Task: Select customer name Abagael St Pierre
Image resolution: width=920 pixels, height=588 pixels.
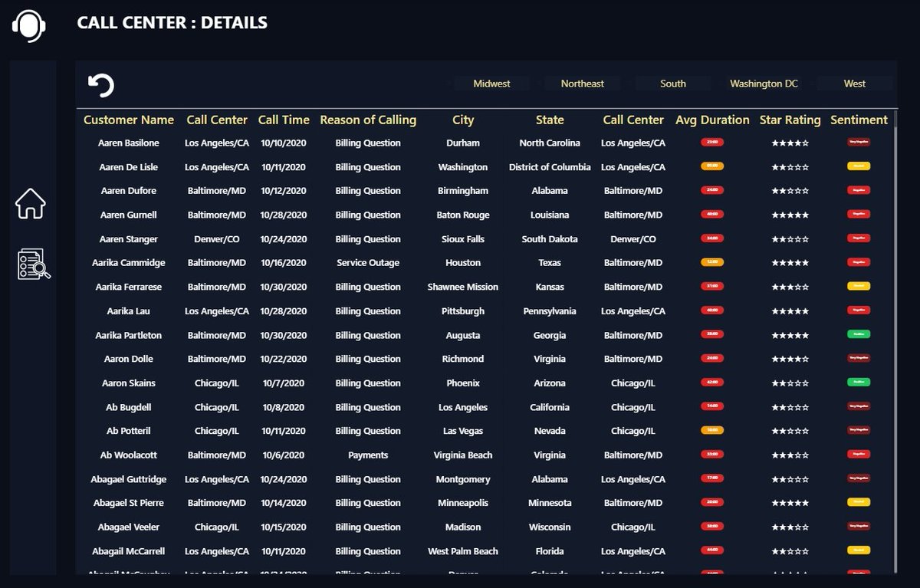Action: 129,504
